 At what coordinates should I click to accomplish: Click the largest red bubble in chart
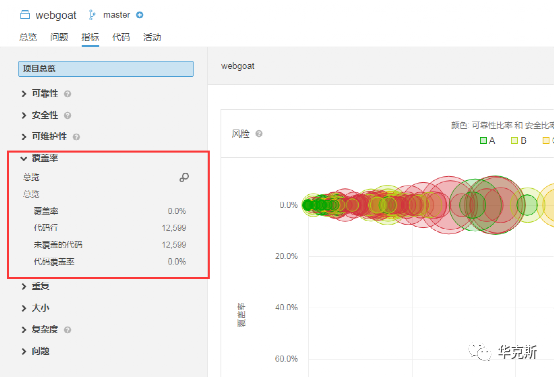[495, 205]
